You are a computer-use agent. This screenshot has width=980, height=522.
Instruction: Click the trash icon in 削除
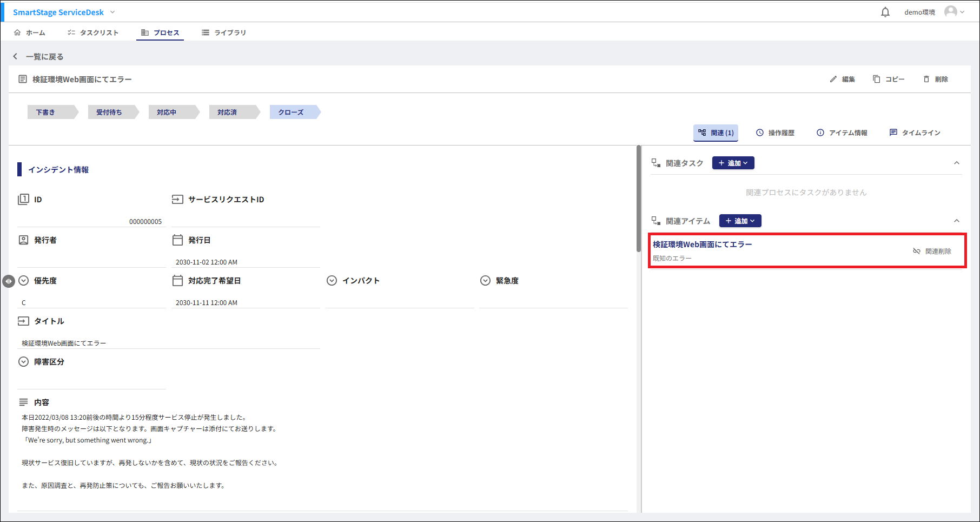pos(926,79)
